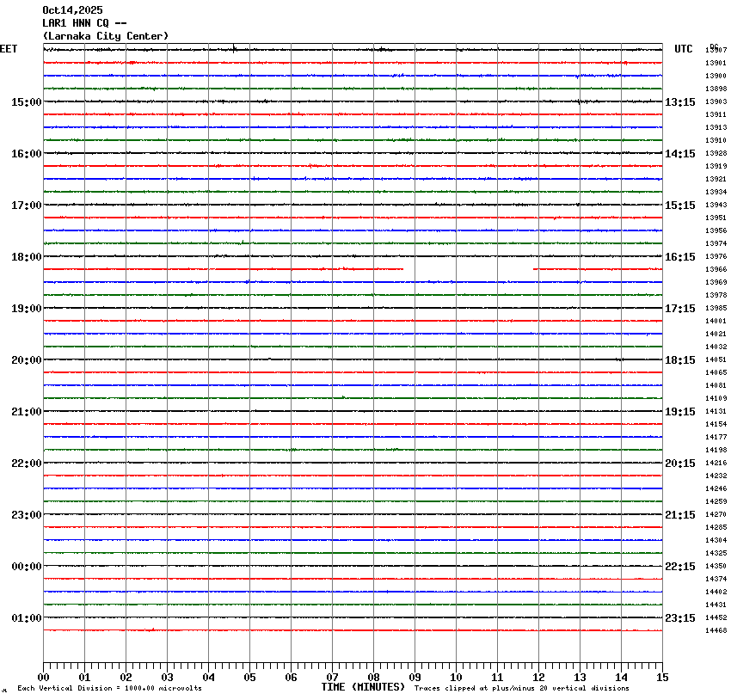Click the UTC column header
Image resolution: width=731 pixels, height=700 pixels.
pos(684,49)
